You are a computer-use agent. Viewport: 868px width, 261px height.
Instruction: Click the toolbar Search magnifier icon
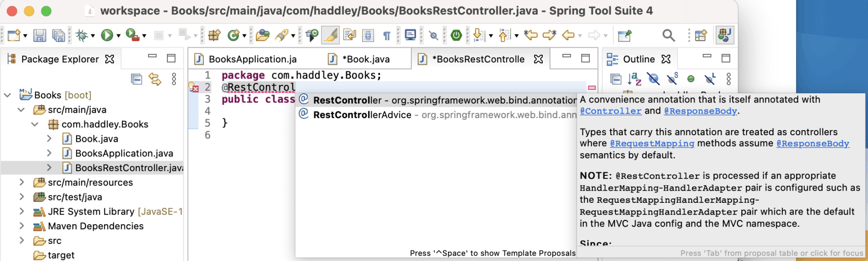pyautogui.click(x=668, y=35)
